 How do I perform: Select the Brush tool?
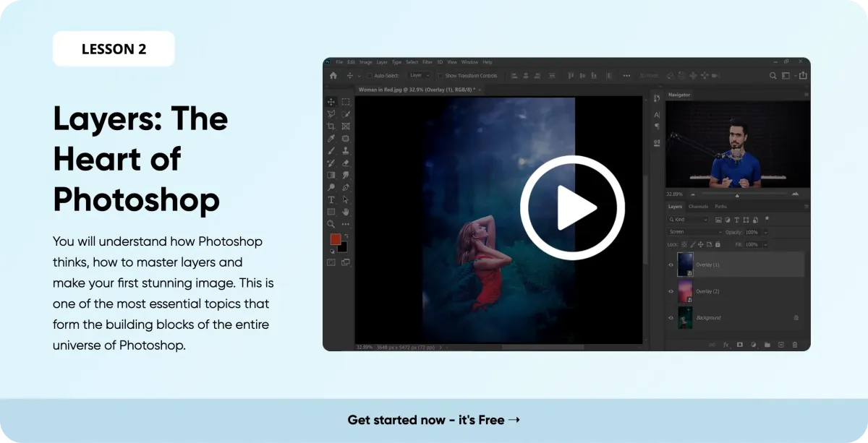click(x=331, y=151)
